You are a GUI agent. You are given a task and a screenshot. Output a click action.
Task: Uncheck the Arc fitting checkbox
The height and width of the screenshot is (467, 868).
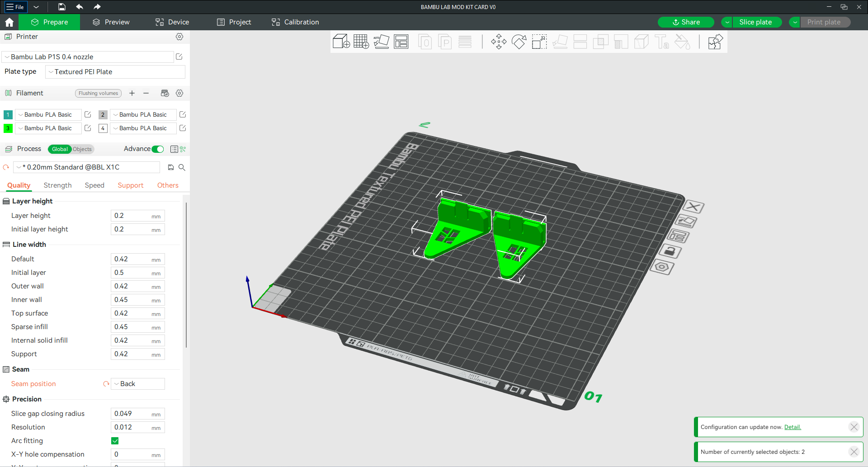[x=115, y=441]
